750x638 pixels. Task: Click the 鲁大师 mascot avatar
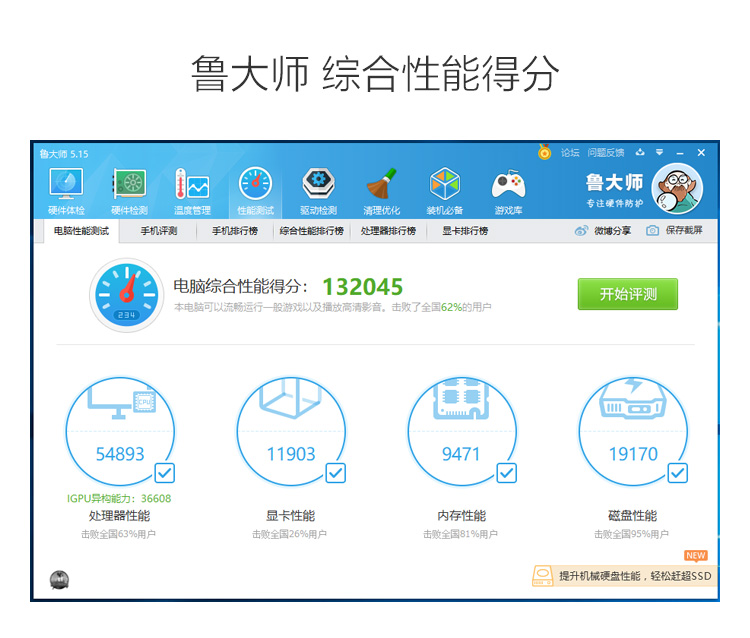(x=677, y=188)
